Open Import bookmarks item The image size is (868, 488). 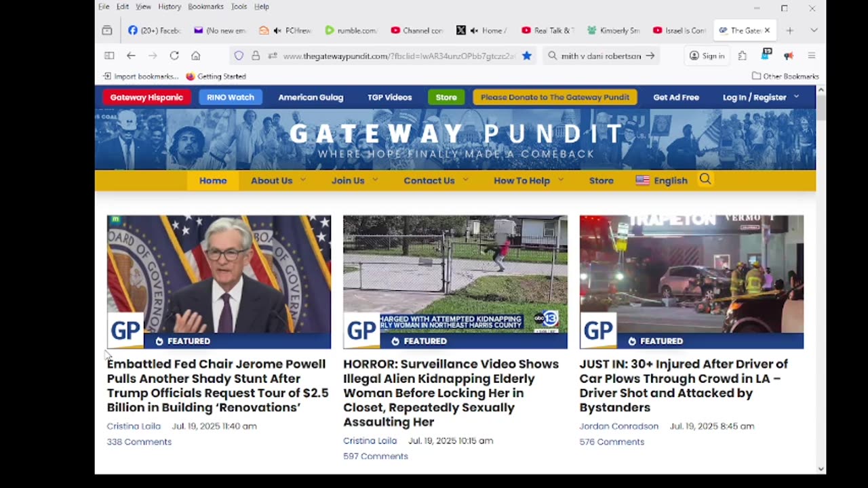pyautogui.click(x=140, y=77)
